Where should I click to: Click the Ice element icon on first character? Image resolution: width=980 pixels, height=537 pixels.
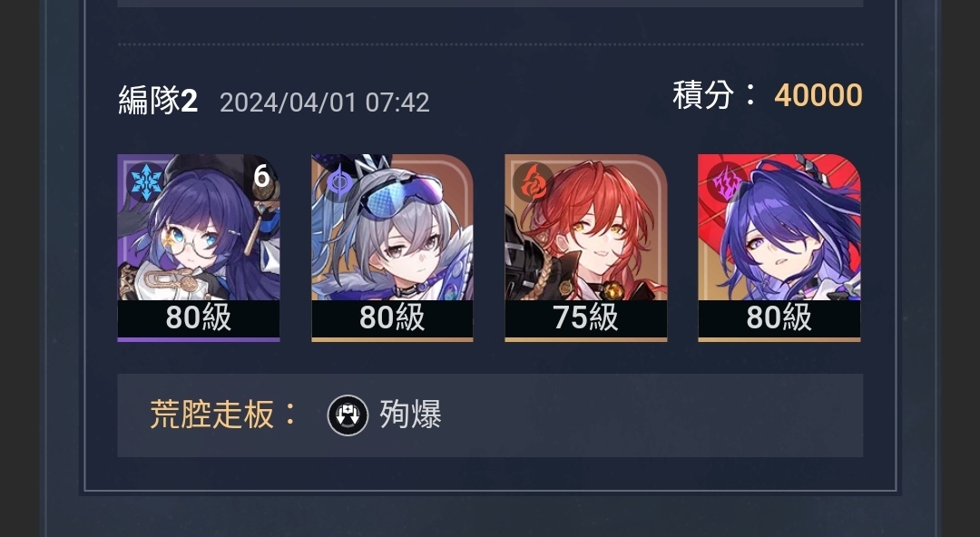coord(145,182)
